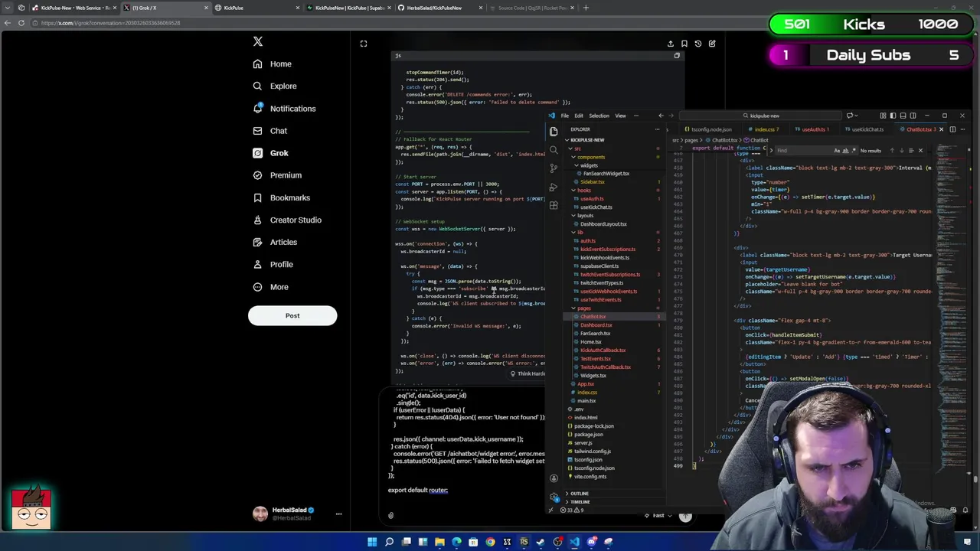Click the VS Code command center search
The image size is (980, 551).
point(762,116)
